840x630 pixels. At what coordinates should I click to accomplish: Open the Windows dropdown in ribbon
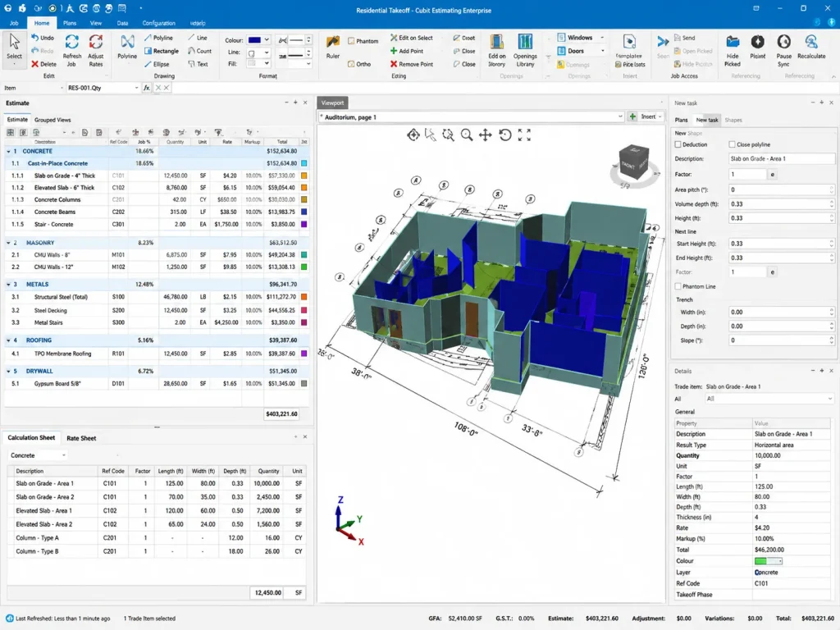[602, 38]
